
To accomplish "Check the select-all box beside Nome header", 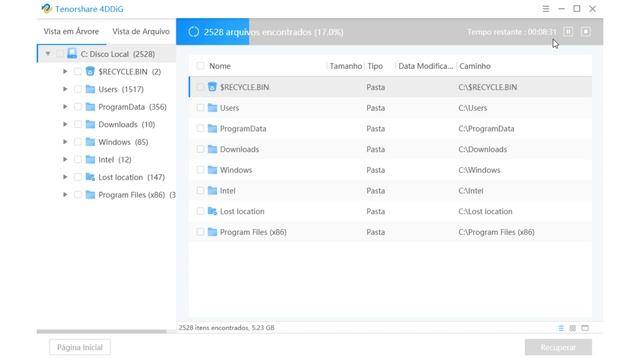I will tap(200, 66).
